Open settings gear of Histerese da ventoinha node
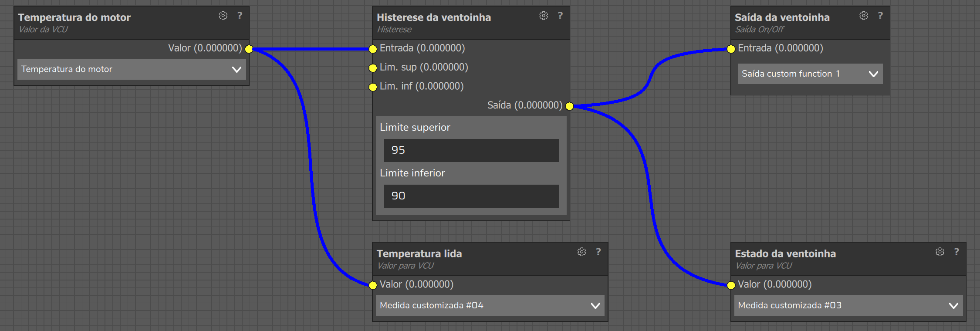 click(x=544, y=16)
